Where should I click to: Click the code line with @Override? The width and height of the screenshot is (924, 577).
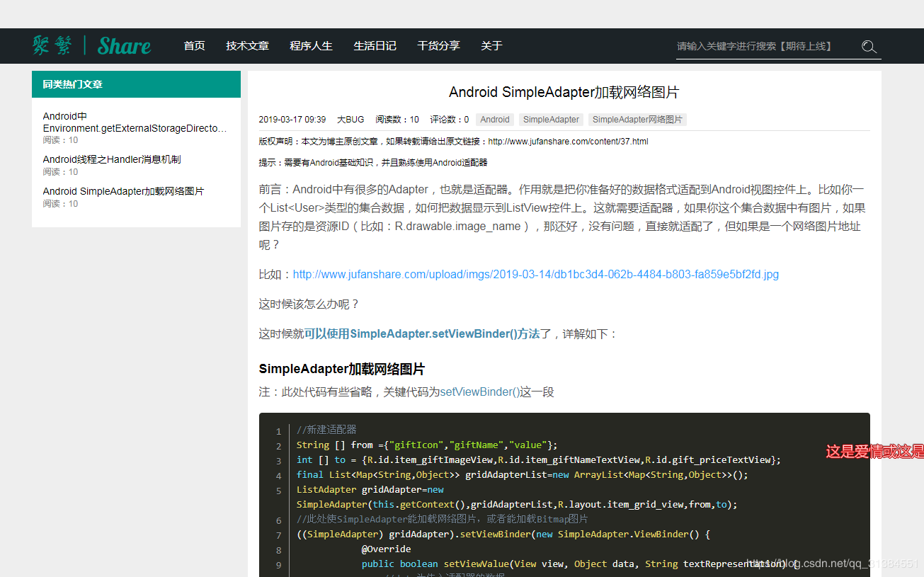387,549
